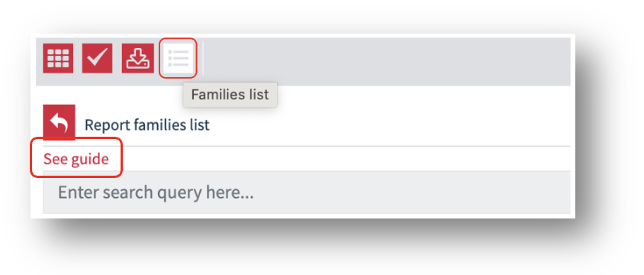Viewport: 644px width, 275px height.
Task: Open the guide from the red link
Action: [x=76, y=159]
